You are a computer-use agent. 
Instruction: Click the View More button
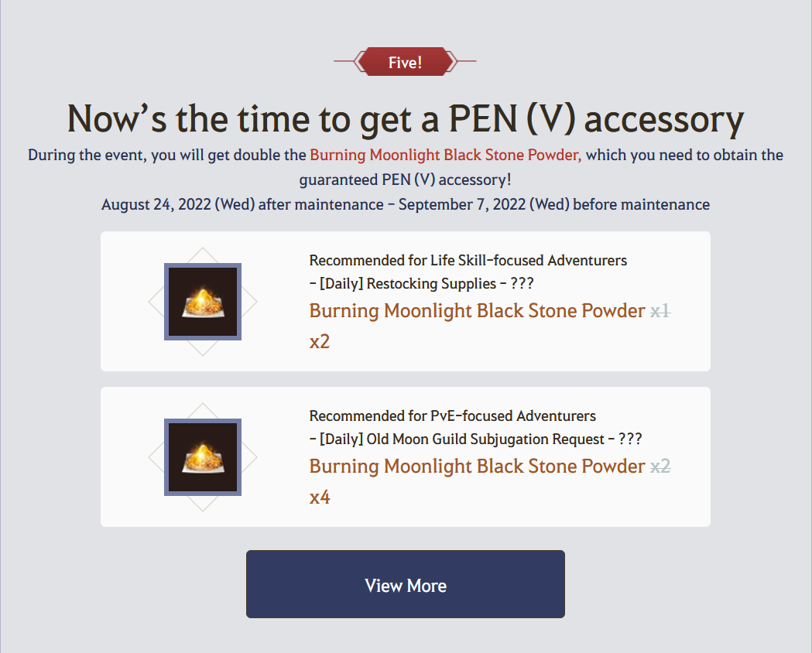pos(406,583)
